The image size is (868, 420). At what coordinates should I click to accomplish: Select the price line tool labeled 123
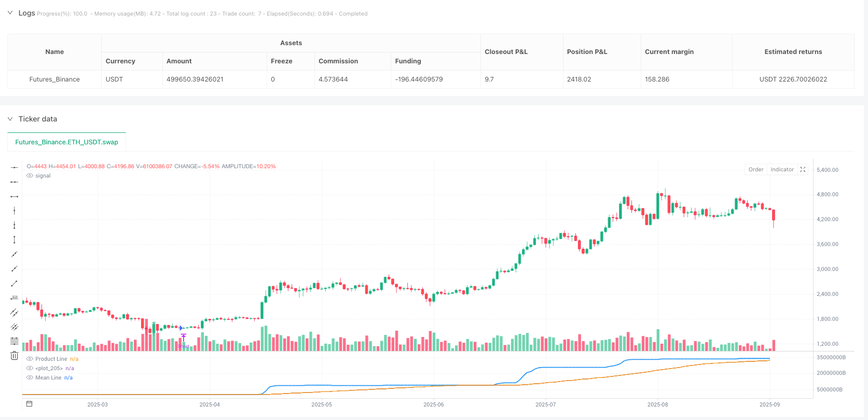click(15, 297)
